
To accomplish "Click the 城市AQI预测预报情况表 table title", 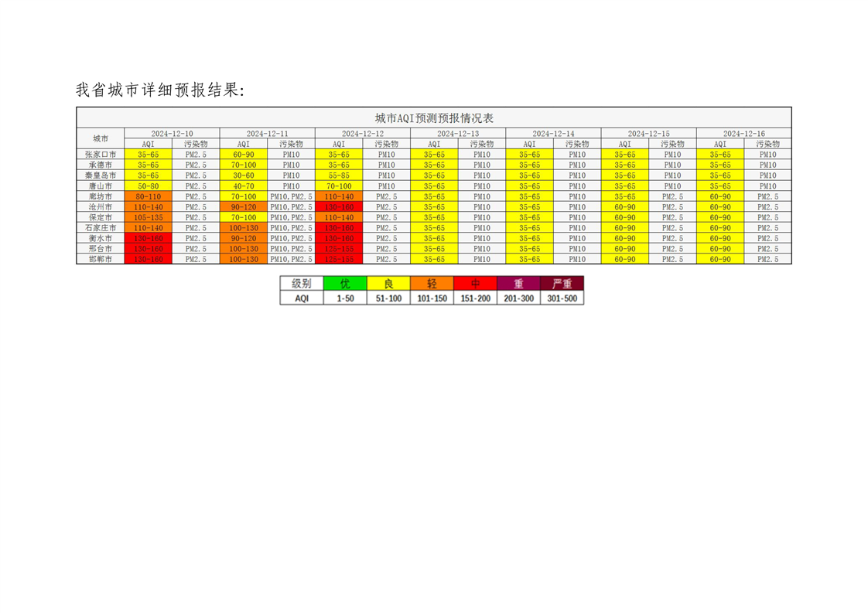I will pos(434,117).
